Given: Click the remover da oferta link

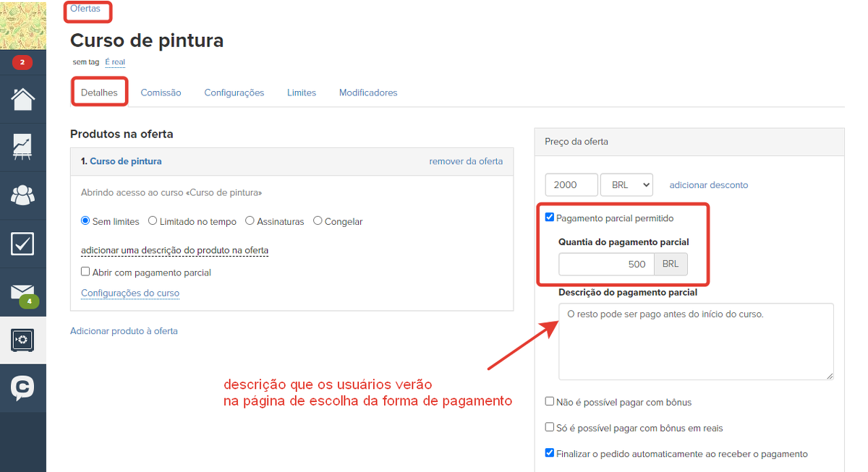Looking at the screenshot, I should pos(466,161).
